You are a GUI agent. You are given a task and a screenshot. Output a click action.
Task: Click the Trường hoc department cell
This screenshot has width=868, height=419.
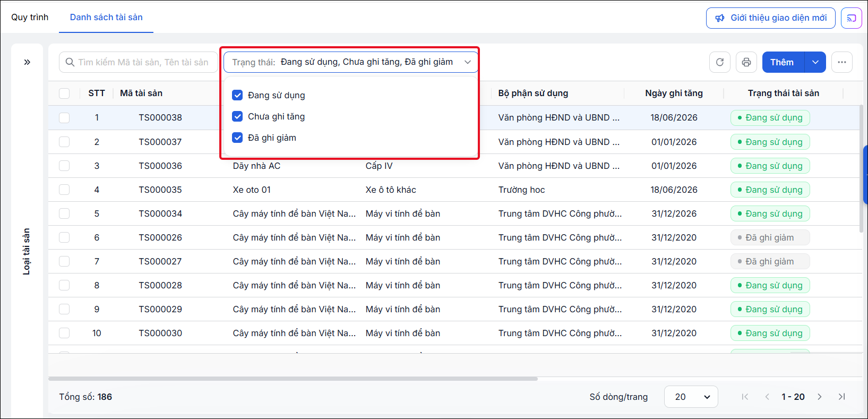tap(521, 190)
